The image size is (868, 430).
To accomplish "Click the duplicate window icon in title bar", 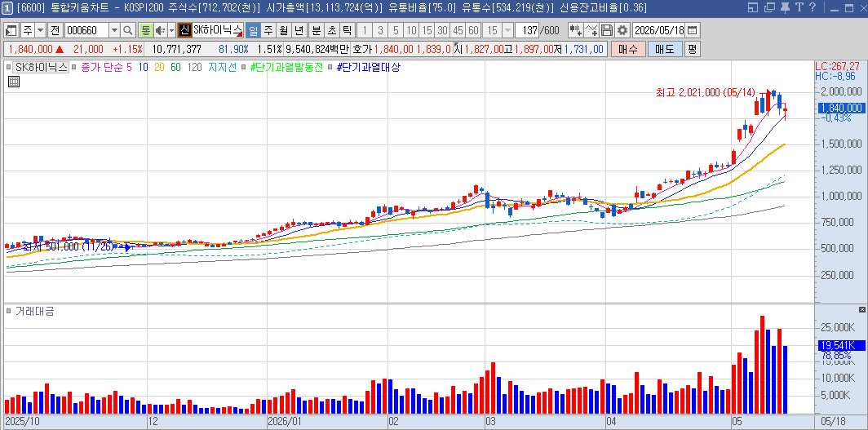I will 768,7.
